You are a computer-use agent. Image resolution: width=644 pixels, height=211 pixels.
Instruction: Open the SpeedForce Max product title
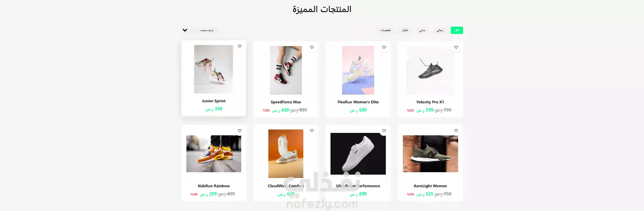(286, 102)
